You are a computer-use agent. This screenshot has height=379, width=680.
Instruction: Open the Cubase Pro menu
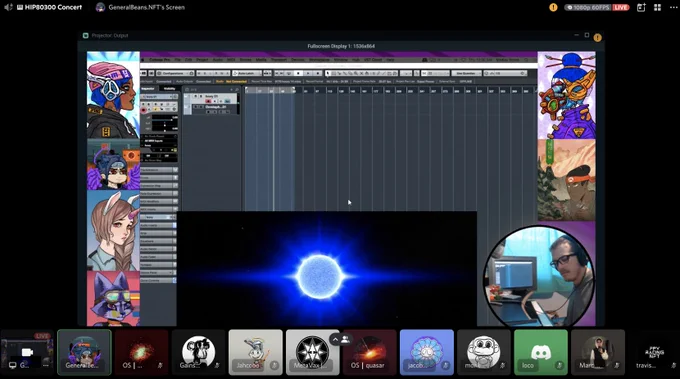pyautogui.click(x=160, y=60)
